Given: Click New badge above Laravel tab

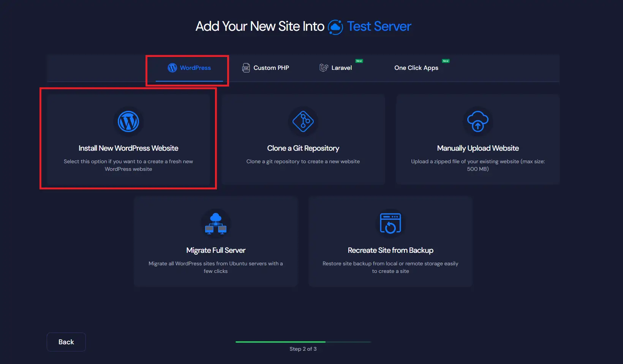Looking at the screenshot, I should 359,61.
